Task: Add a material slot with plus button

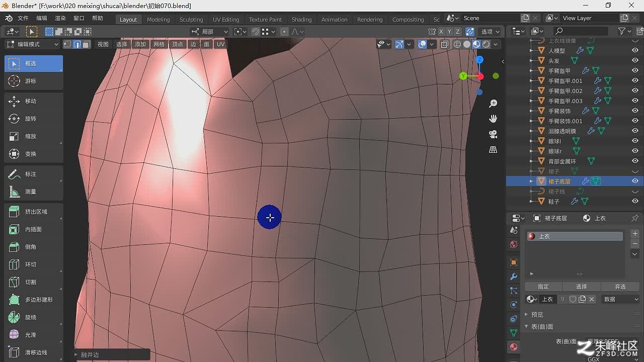Action: click(x=635, y=234)
